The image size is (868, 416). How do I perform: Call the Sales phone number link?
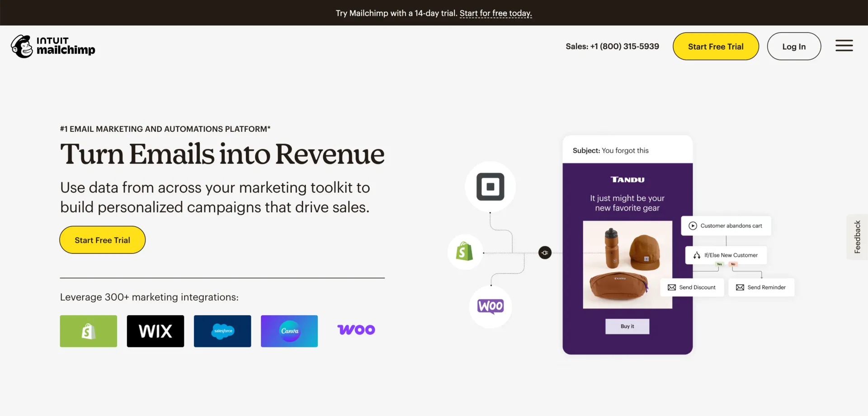(x=612, y=46)
